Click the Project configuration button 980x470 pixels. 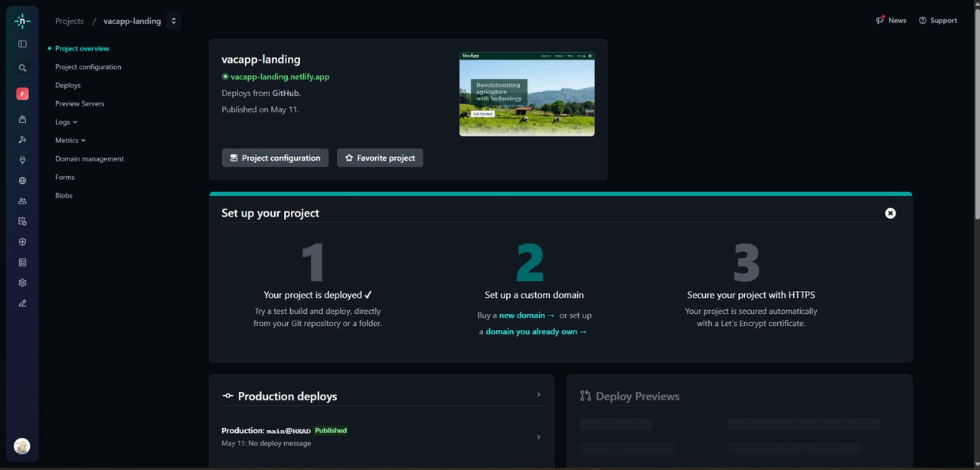click(x=275, y=158)
